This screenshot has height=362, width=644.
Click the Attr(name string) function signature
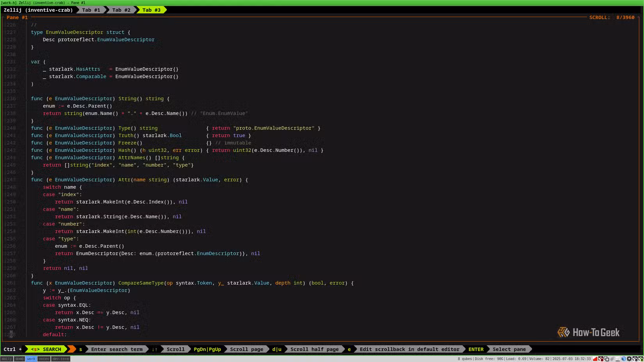[139, 180]
